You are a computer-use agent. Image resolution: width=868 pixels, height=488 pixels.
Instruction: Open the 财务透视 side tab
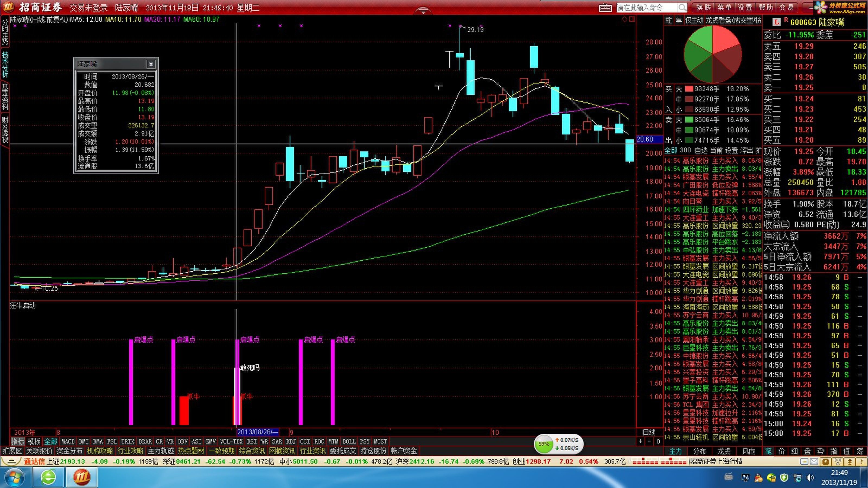click(x=5, y=130)
